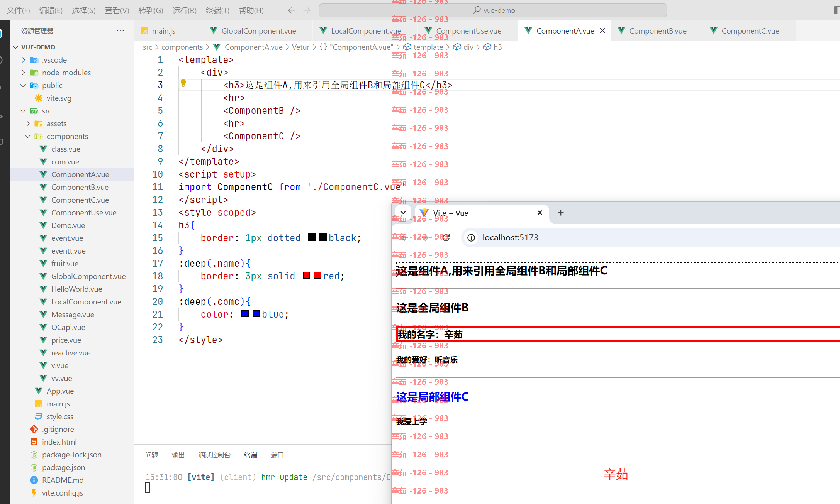Switch to the GlobalComponent.vue editor tab

pyautogui.click(x=259, y=31)
